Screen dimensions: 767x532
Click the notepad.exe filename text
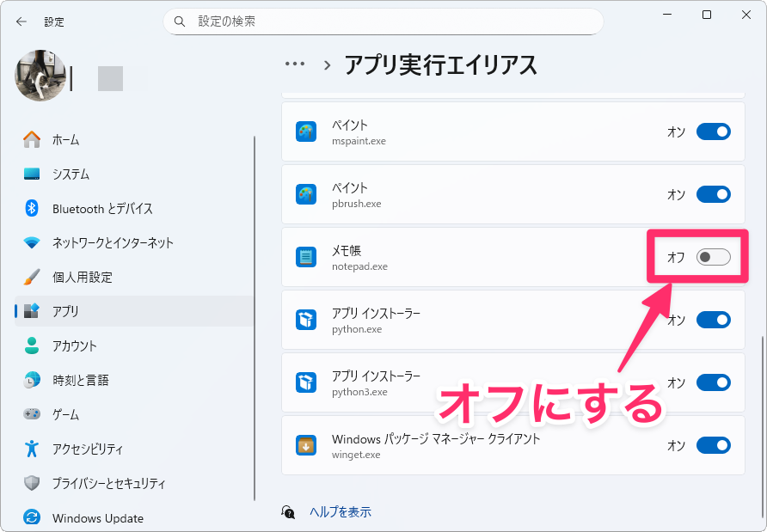(x=359, y=266)
